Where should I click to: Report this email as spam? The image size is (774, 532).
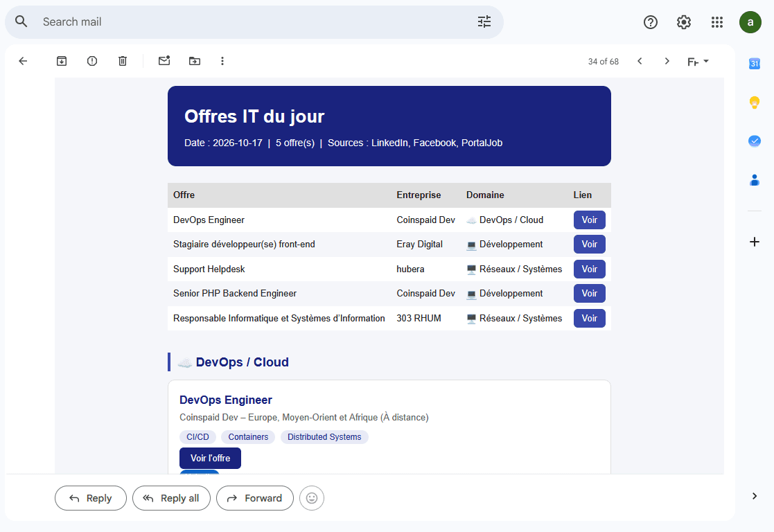click(92, 61)
